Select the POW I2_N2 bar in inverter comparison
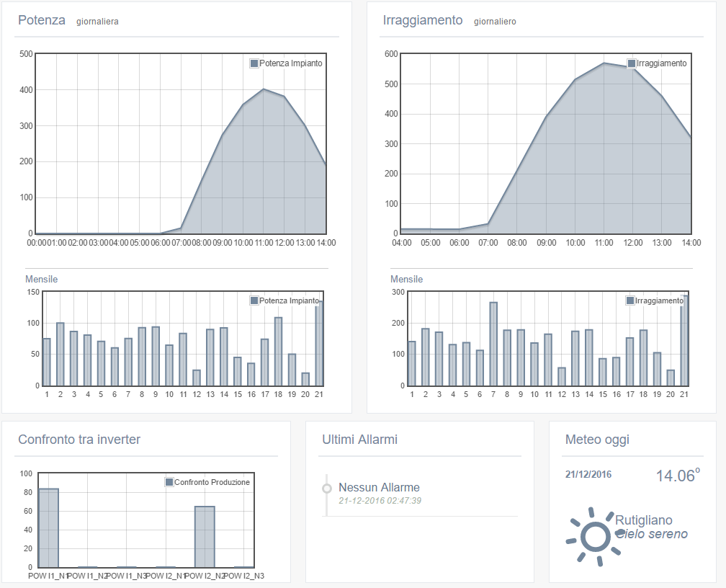 [x=205, y=537]
